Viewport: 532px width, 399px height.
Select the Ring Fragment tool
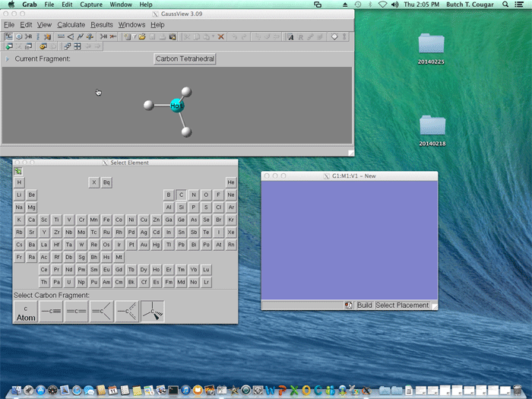pos(19,36)
